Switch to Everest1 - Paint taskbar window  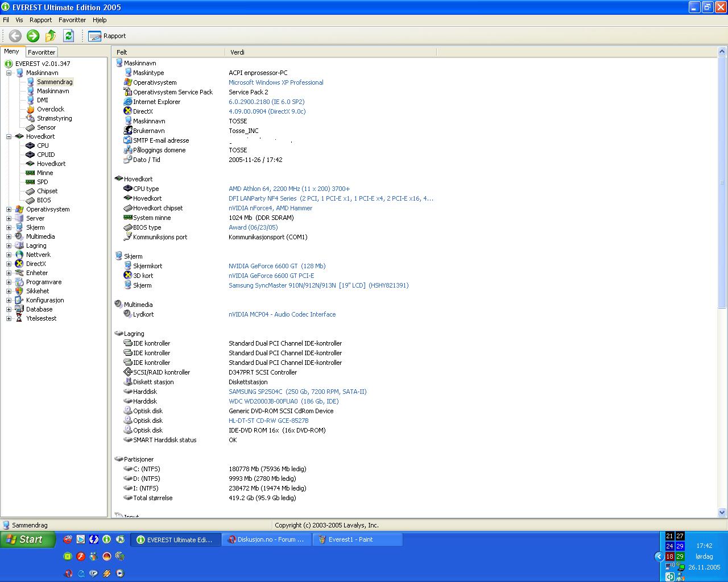[x=358, y=539]
